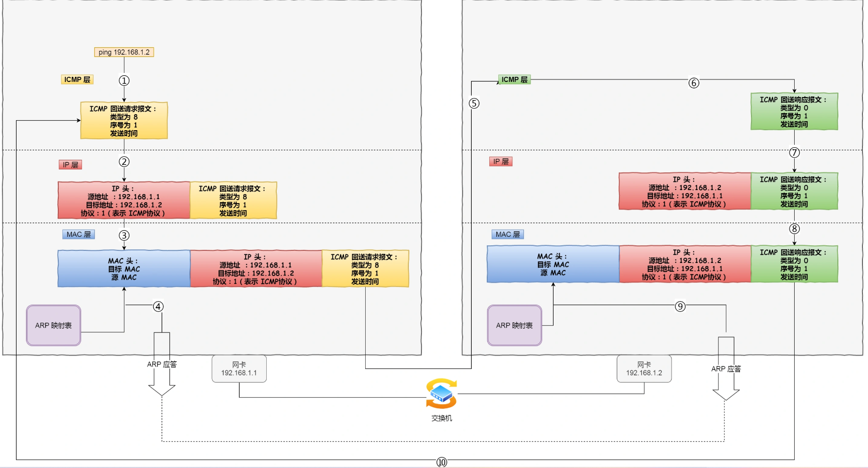Select the 'ping 192.168.1.2' command box
This screenshot has width=868, height=468.
click(124, 52)
